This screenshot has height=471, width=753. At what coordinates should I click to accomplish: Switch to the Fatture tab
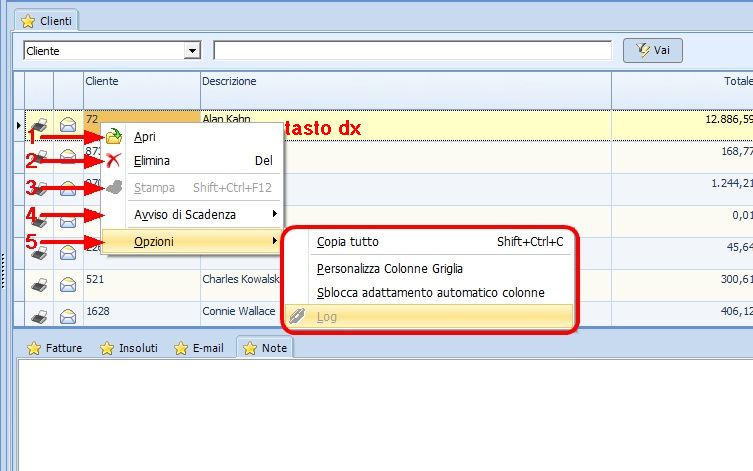click(x=54, y=348)
